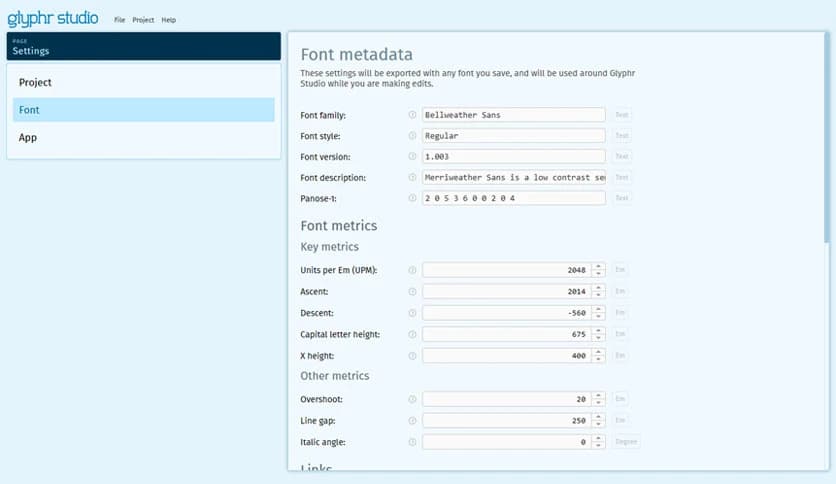Open the File menu
The image size is (836, 484).
[119, 20]
